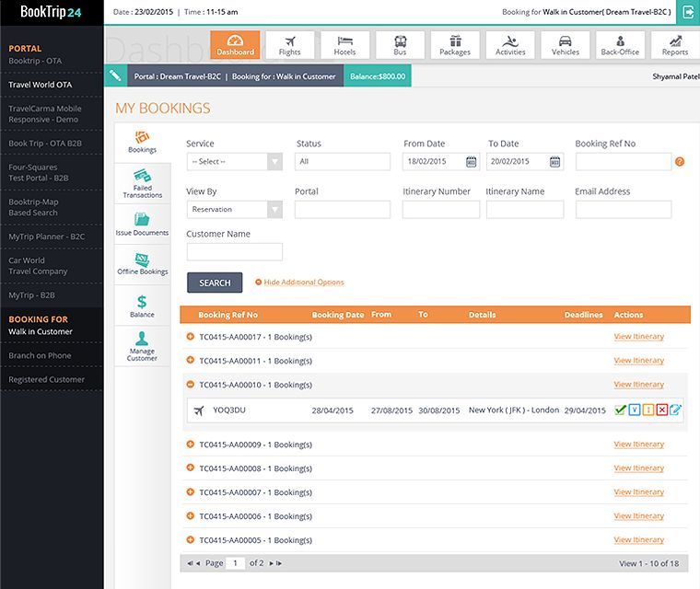Open the From Date calendar picker

(x=471, y=162)
